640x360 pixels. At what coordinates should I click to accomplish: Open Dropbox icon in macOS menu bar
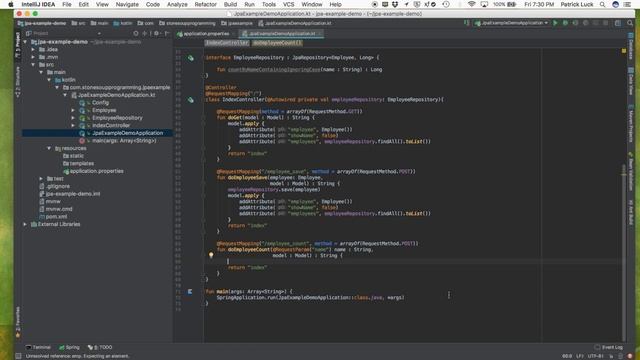395,4
